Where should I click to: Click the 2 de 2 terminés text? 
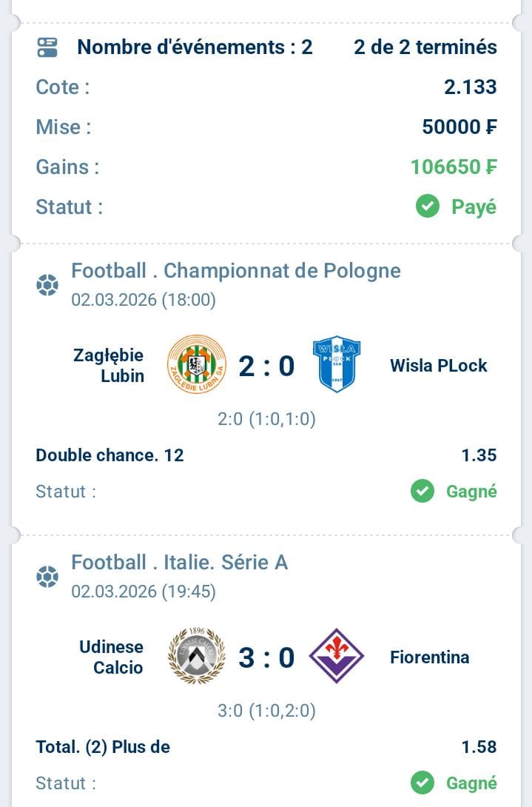click(425, 47)
